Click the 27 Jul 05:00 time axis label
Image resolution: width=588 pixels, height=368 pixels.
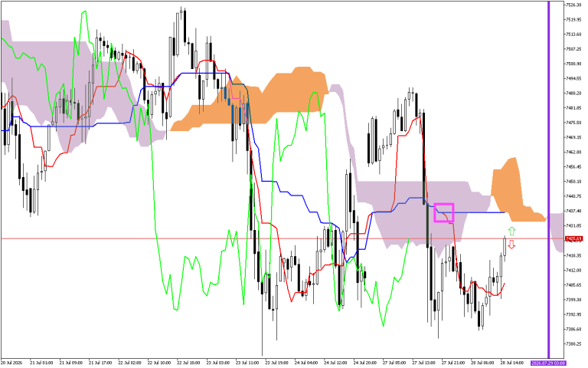pyautogui.click(x=394, y=363)
